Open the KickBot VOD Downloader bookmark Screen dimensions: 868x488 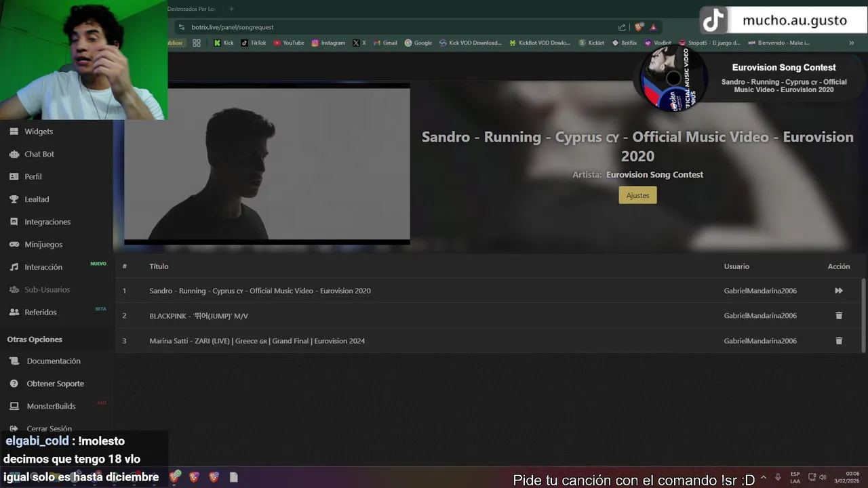540,43
